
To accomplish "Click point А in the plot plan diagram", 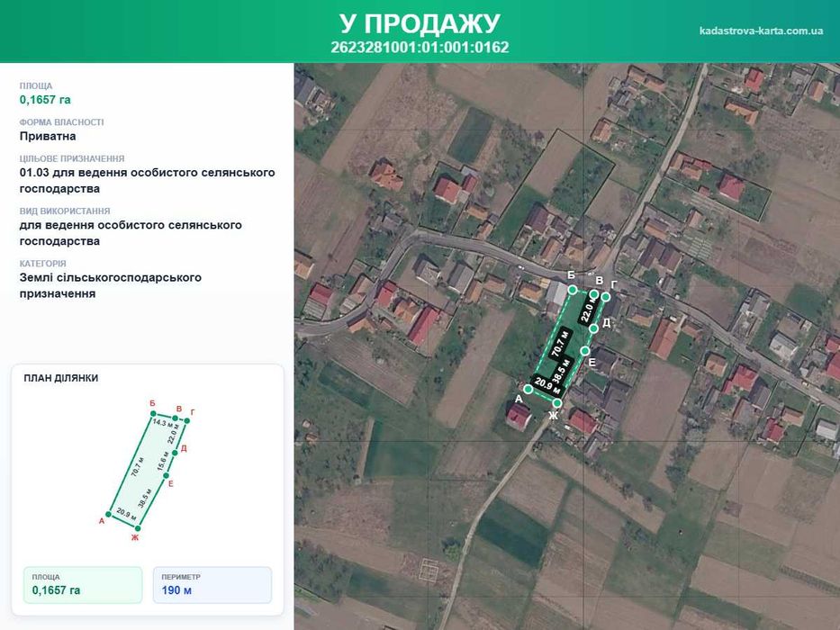I will pos(108,514).
